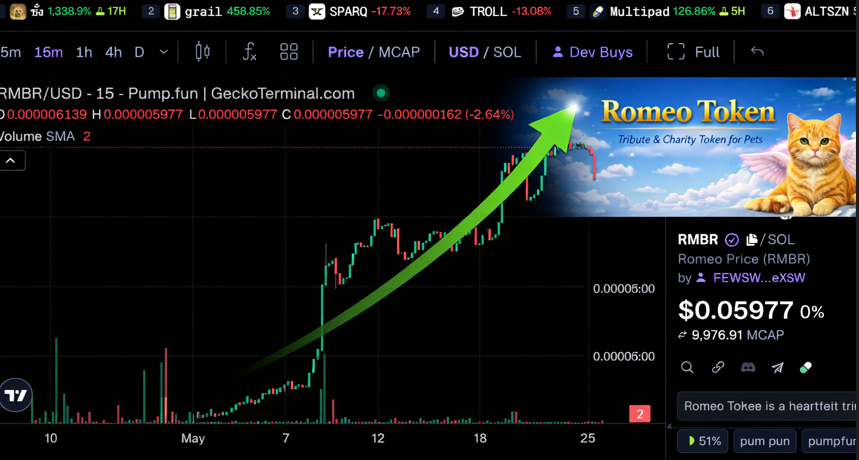The width and height of the screenshot is (859, 460).
Task: Click the 9,976.91 MCAP value
Action: pyautogui.click(x=737, y=335)
